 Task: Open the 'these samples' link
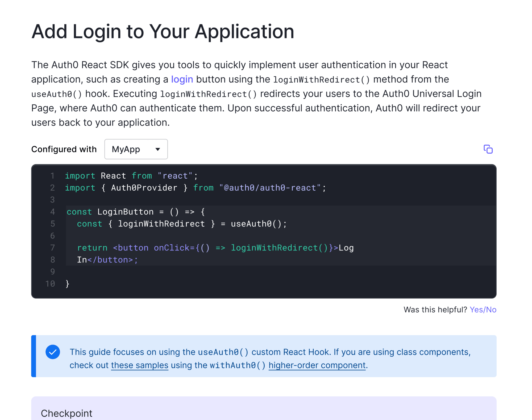point(140,365)
